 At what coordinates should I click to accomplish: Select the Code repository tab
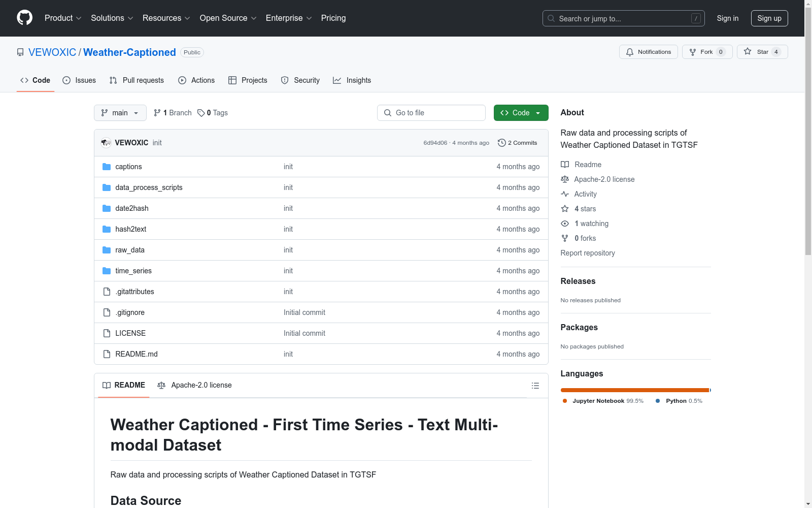point(35,80)
